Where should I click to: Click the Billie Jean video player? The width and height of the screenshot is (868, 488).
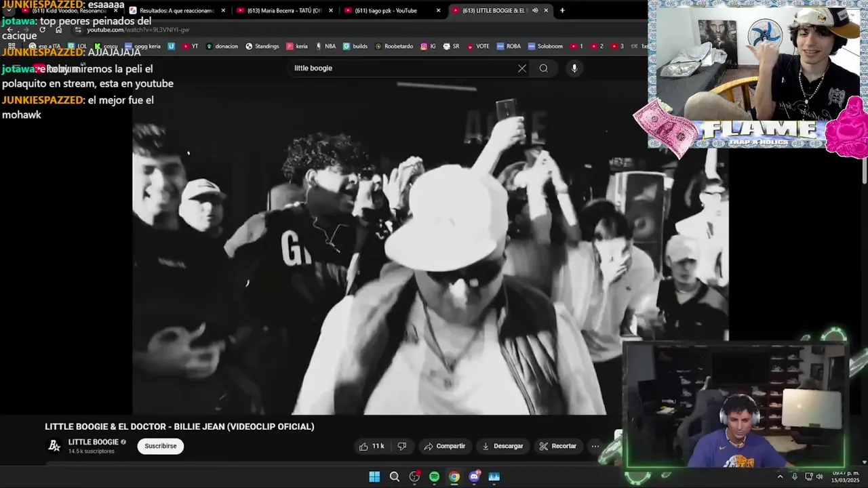pos(430,247)
